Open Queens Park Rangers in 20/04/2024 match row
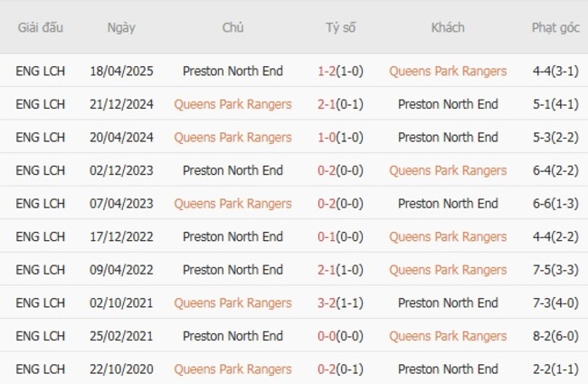The image size is (588, 384). coord(232,138)
